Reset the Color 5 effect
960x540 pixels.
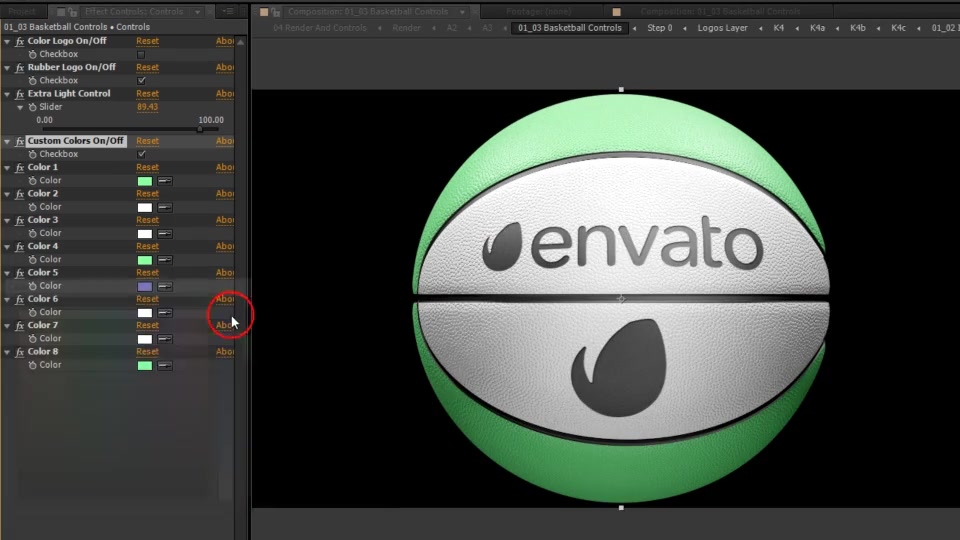[147, 272]
